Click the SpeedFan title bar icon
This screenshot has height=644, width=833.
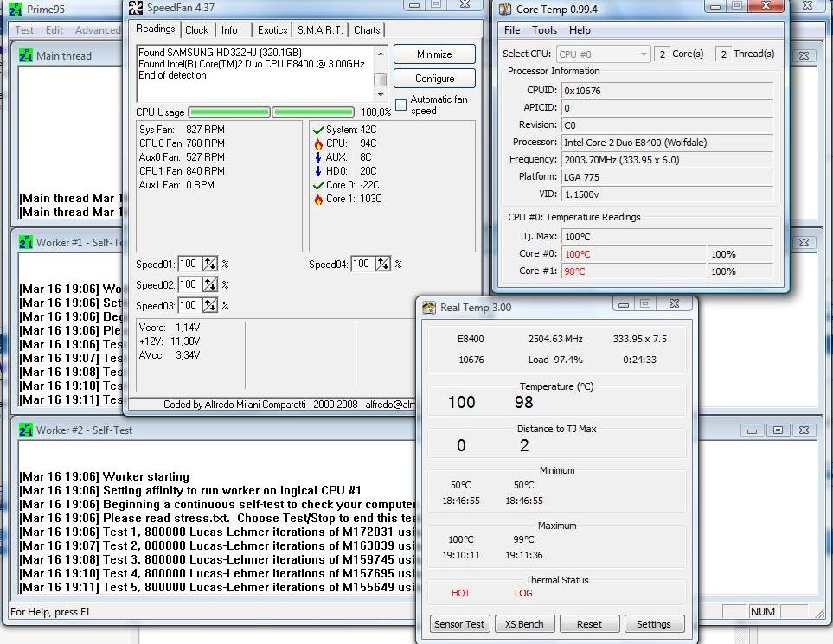pos(136,8)
